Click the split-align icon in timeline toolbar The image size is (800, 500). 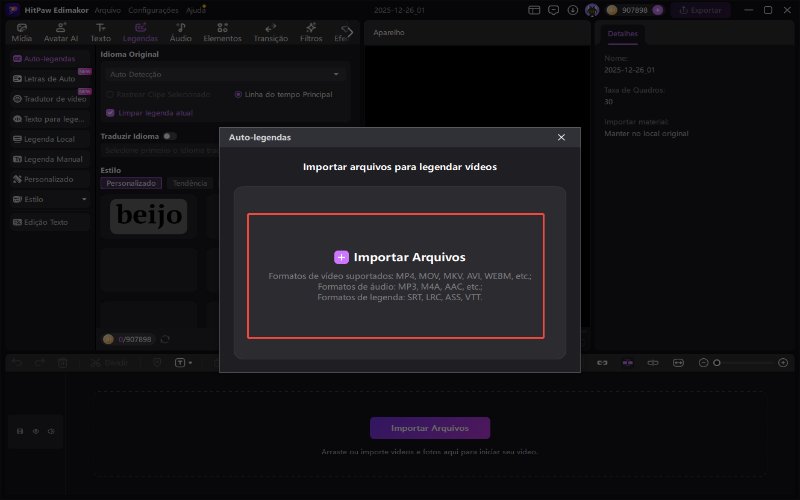653,363
